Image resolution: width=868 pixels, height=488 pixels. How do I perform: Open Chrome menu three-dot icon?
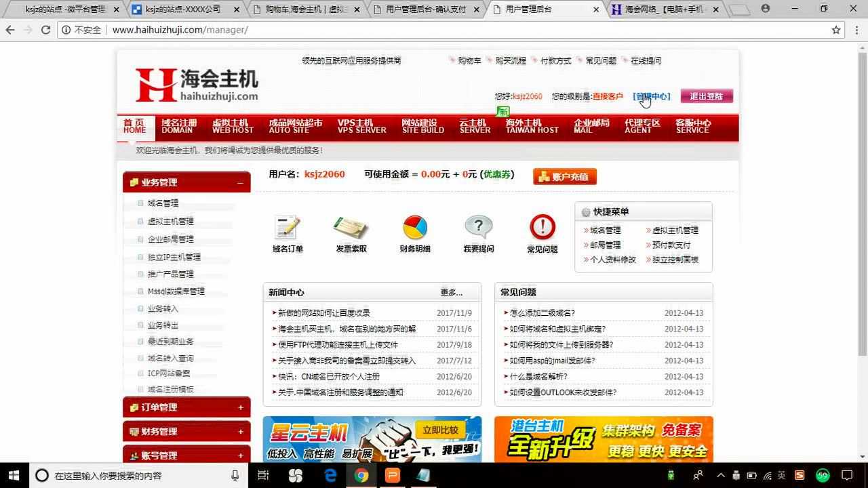tap(856, 30)
